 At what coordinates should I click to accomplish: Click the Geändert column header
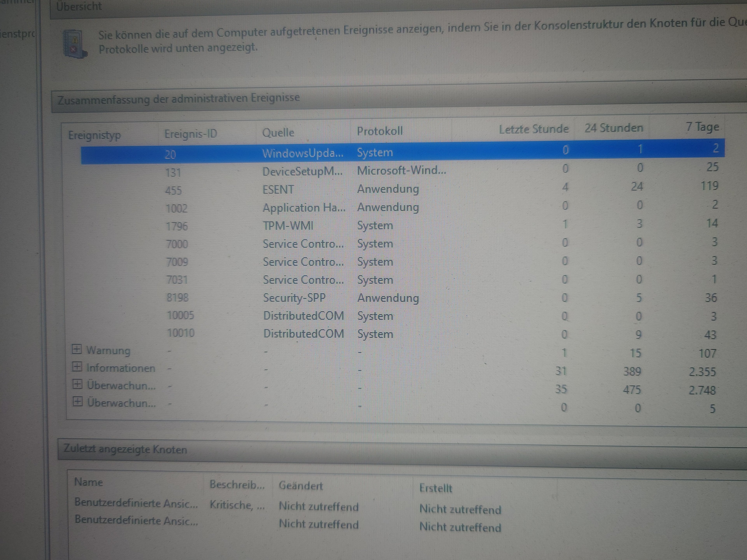point(301,486)
